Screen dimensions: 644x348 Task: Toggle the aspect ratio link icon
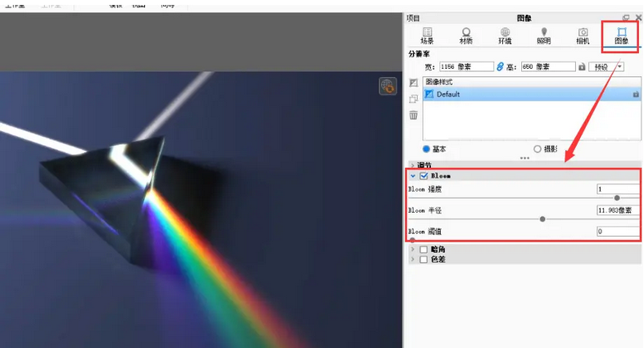pyautogui.click(x=500, y=66)
